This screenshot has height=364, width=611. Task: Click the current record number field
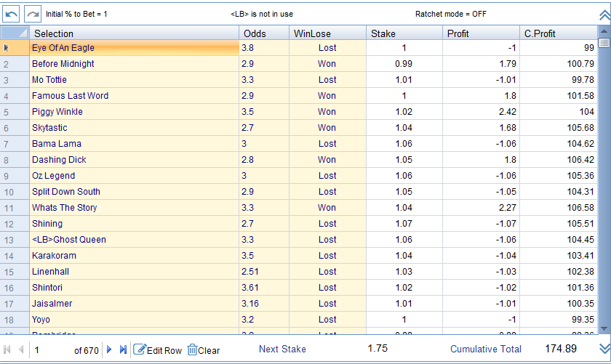pos(51,350)
